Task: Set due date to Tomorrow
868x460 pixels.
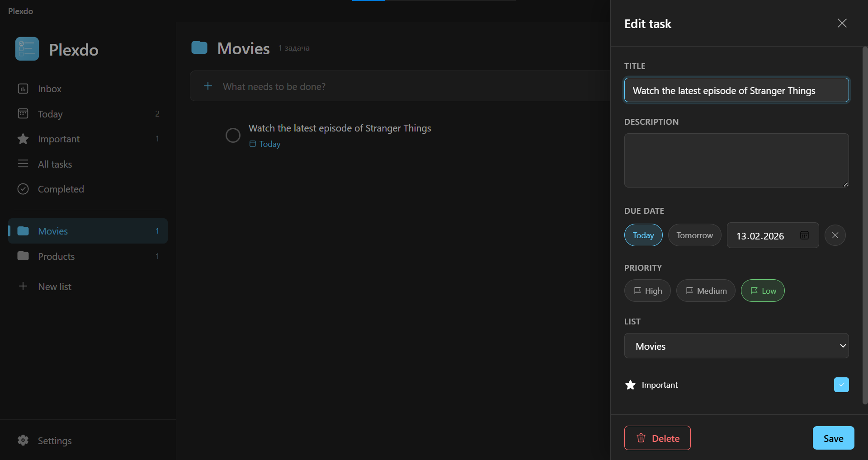Action: pyautogui.click(x=694, y=235)
